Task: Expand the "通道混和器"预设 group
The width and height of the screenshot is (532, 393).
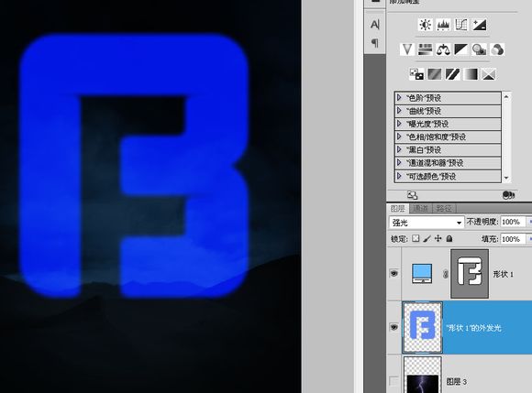Action: [399, 163]
